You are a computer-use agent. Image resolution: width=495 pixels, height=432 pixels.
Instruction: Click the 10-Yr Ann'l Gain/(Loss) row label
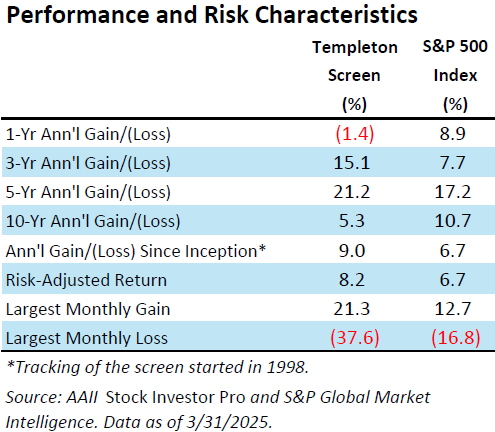coord(93,221)
